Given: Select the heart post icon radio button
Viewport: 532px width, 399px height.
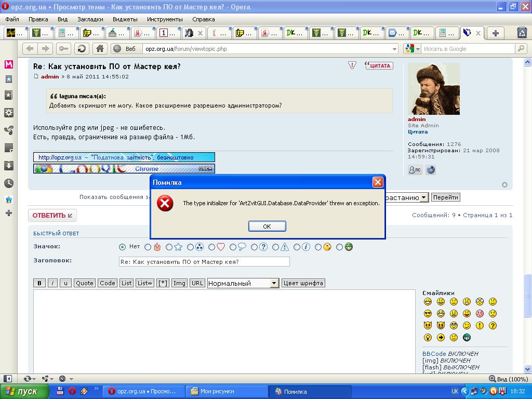Looking at the screenshot, I should tap(211, 247).
